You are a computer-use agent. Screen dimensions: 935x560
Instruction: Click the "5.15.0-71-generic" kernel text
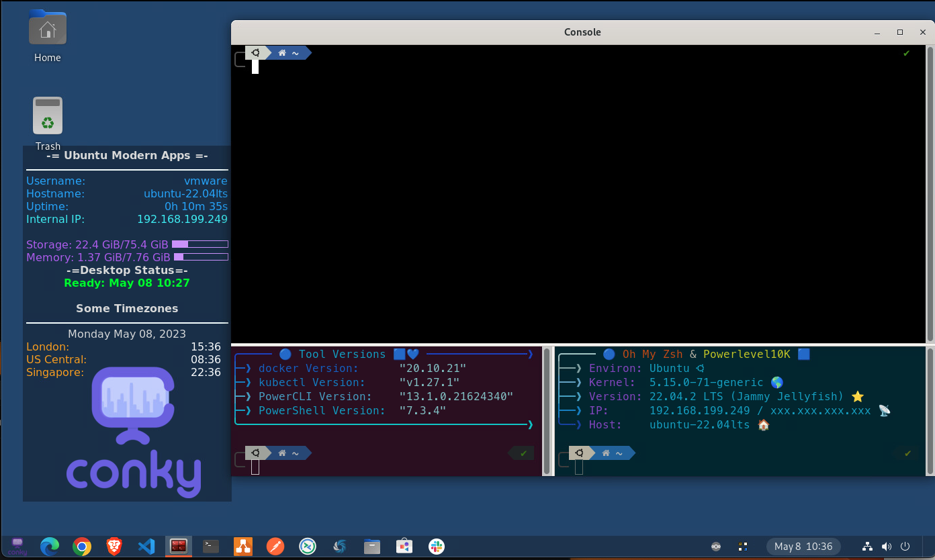click(707, 383)
